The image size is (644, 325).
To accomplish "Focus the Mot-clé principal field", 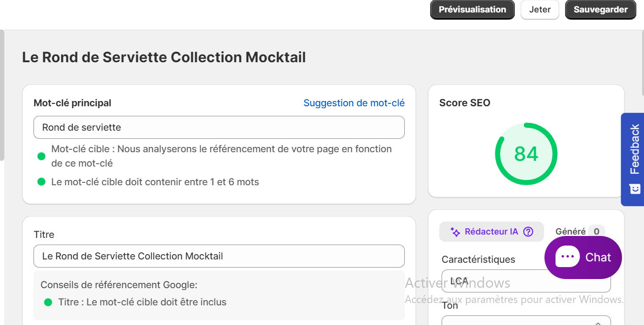I will pos(219,127).
